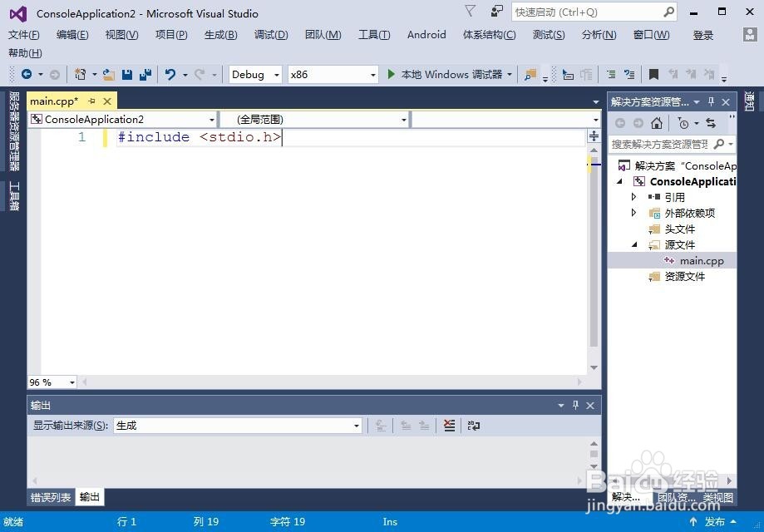The image size is (764, 532).
Task: Close the main.cpp editor tab
Action: 107,101
